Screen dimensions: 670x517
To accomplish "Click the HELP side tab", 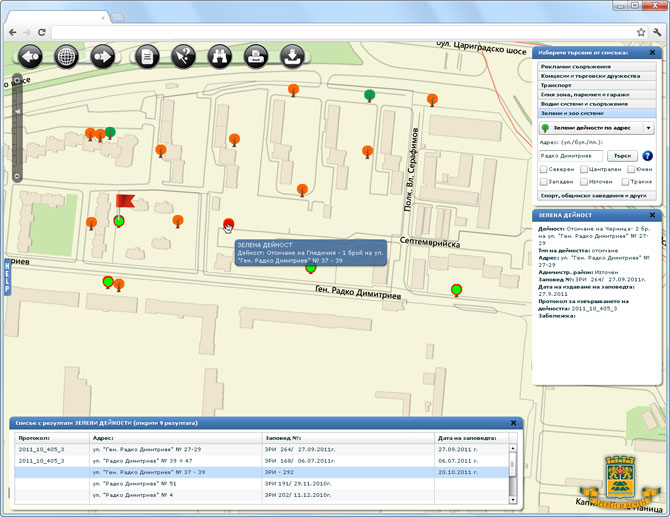I will tap(7, 277).
